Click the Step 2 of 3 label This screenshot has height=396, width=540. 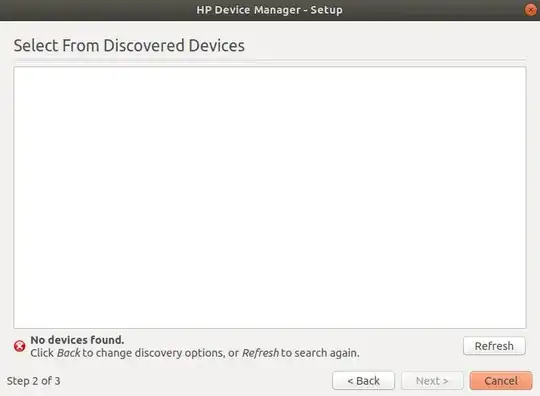pos(33,381)
